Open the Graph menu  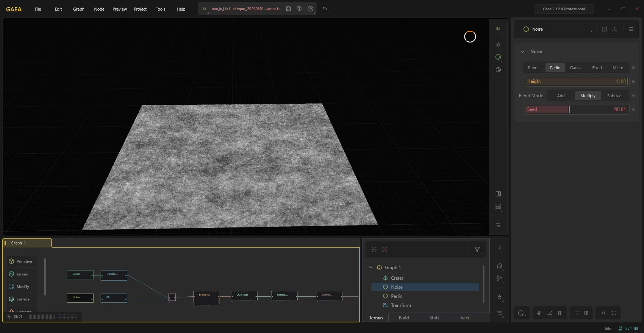pos(78,9)
